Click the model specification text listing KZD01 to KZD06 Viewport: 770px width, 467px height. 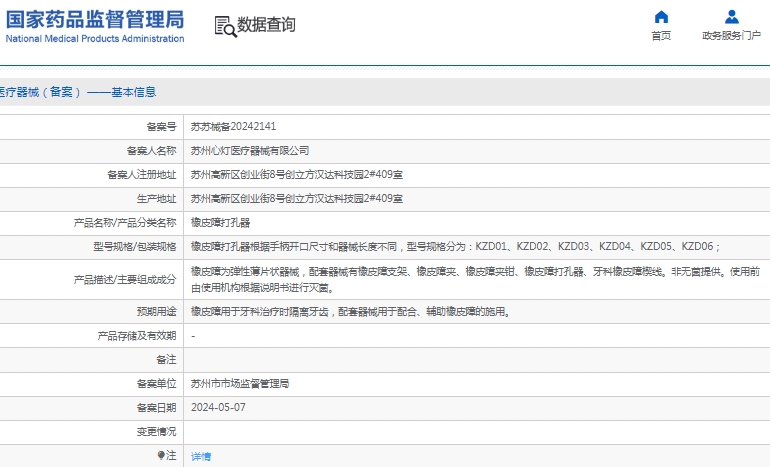(456, 247)
